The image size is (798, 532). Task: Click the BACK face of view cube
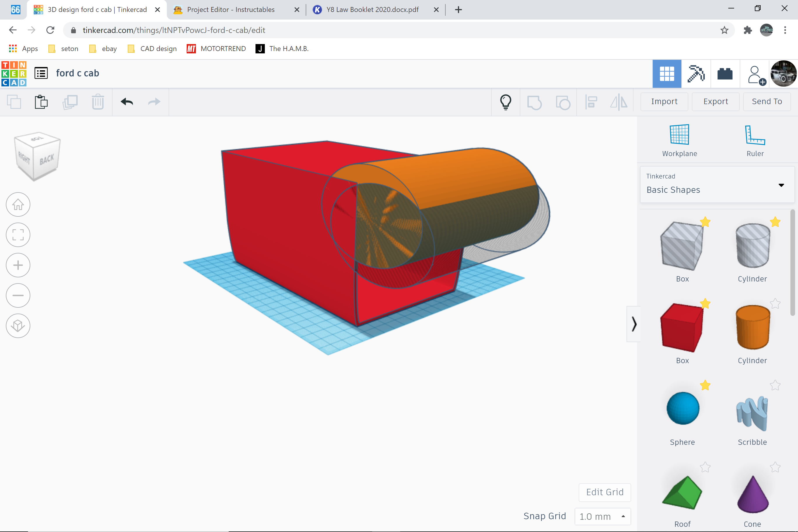(47, 160)
